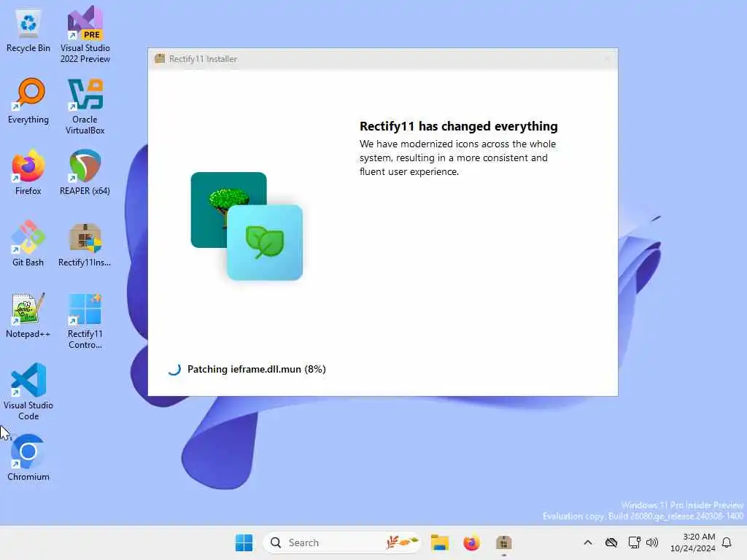This screenshot has width=747, height=560.
Task: Select the Rectify11 Control Center shortcut
Action: (85, 321)
